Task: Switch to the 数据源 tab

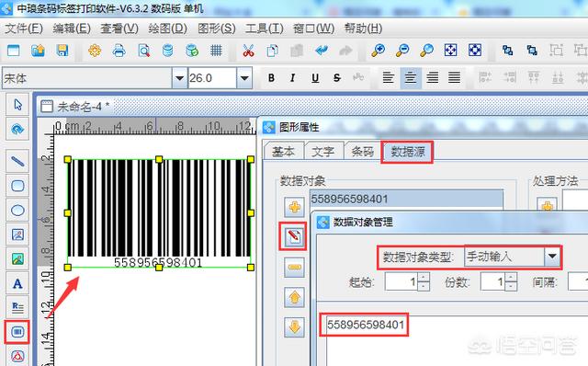Action: [408, 152]
